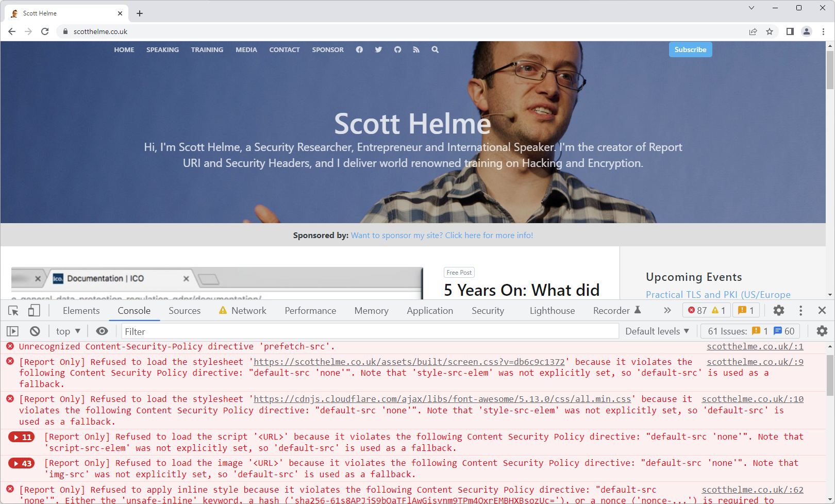Open the Default levels dropdown
Image resolution: width=835 pixels, height=504 pixels.
657,331
